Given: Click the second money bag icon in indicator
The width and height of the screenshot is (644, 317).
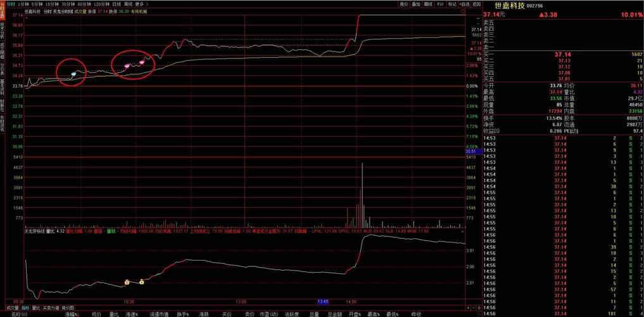Looking at the screenshot, I should point(141,281).
